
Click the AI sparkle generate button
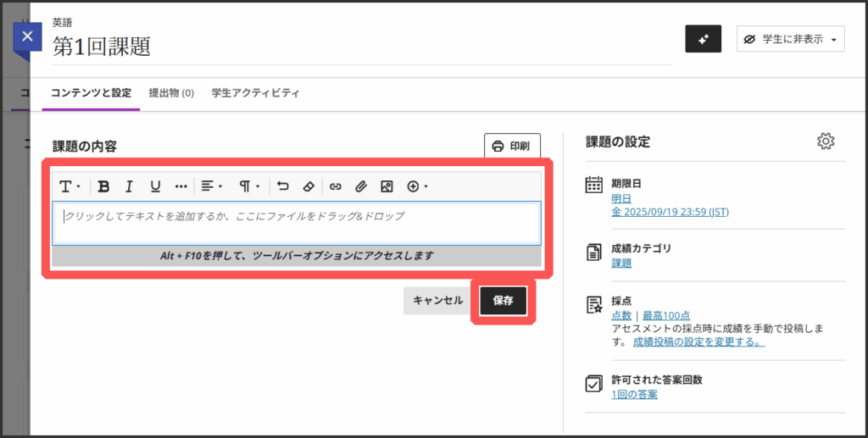pos(703,39)
